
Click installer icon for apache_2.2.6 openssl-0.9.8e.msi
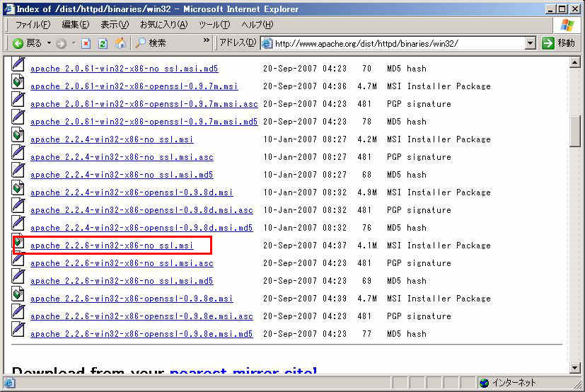point(18,294)
